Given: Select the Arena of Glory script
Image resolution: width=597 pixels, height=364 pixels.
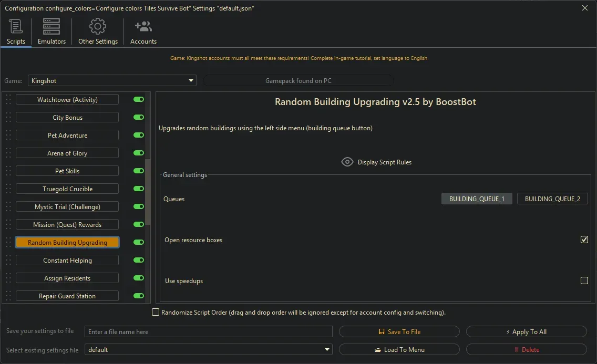Looking at the screenshot, I should click(67, 153).
